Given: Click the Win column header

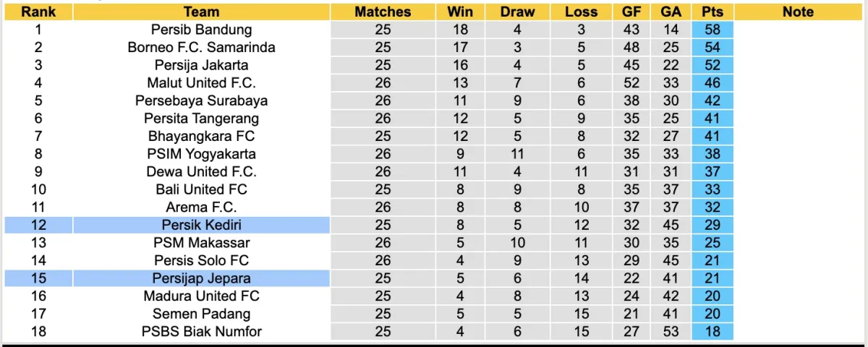Looking at the screenshot, I should 460,12.
